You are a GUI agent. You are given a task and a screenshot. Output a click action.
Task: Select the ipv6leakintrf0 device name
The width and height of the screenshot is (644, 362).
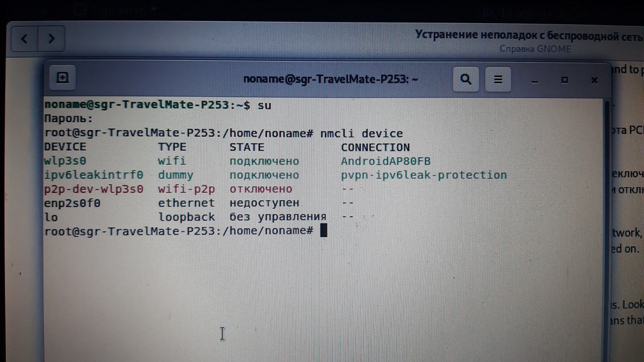click(x=94, y=175)
